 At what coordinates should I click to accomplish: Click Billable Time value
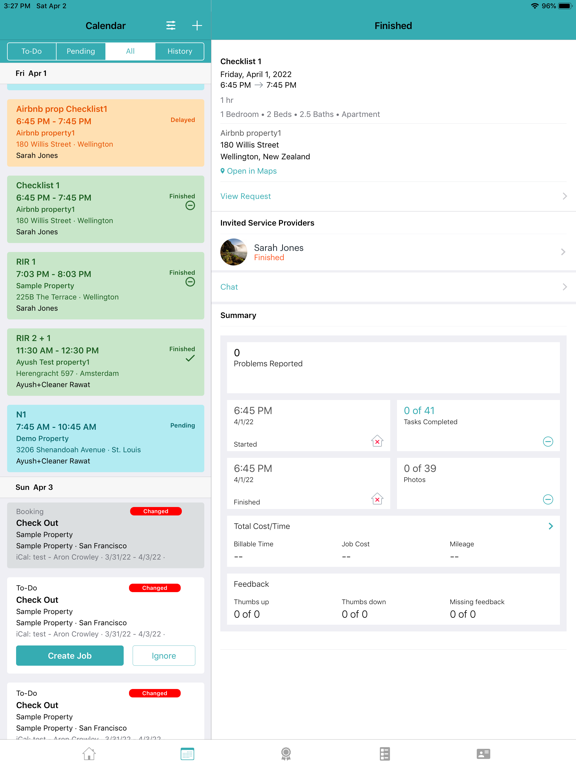[238, 557]
